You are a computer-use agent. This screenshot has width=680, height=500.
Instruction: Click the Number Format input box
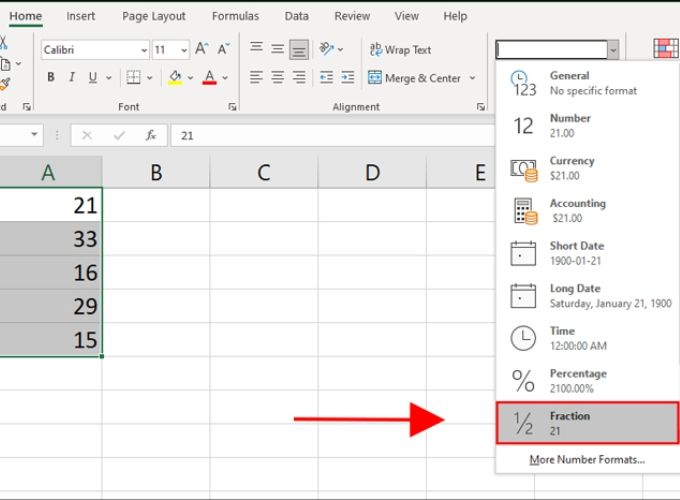[552, 50]
